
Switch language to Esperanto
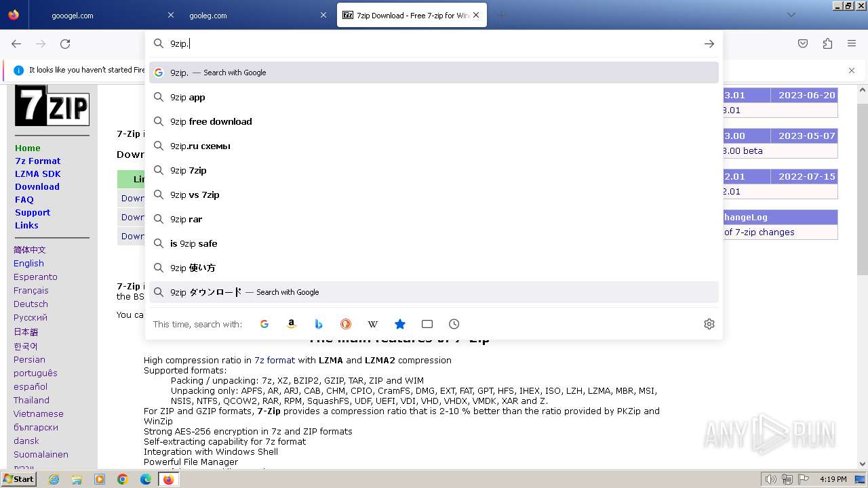(35, 277)
